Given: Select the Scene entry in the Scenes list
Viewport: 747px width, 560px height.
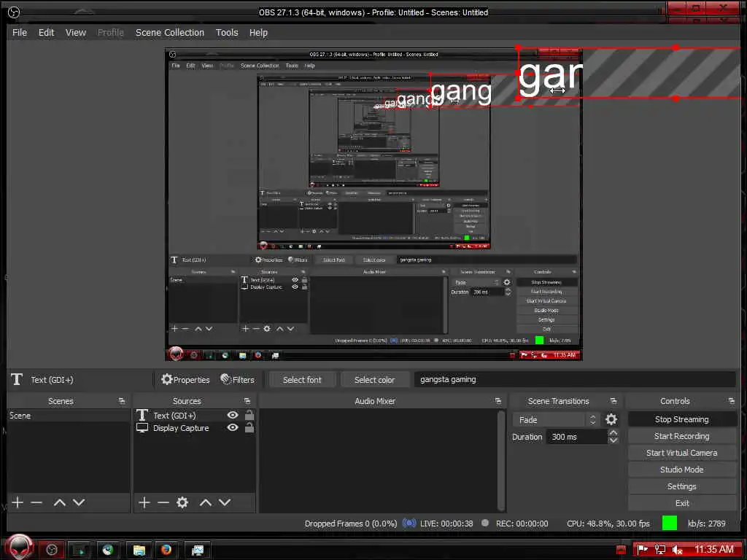Looking at the screenshot, I should click(x=68, y=415).
